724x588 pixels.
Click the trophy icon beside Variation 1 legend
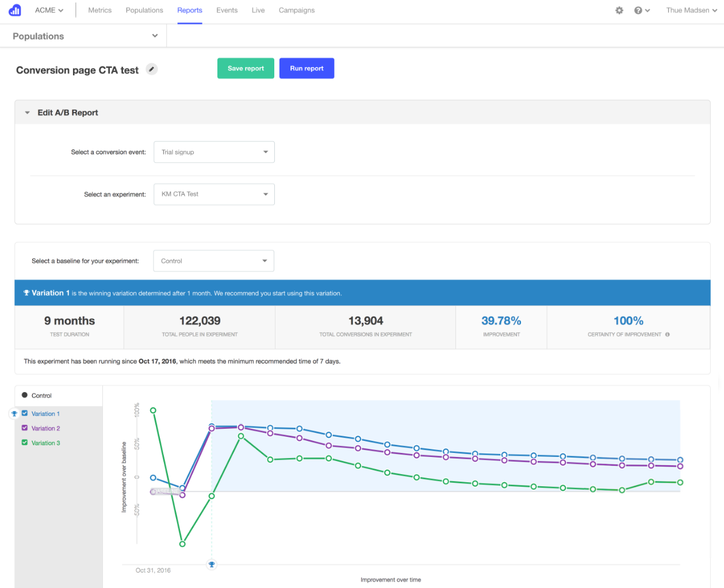14,413
